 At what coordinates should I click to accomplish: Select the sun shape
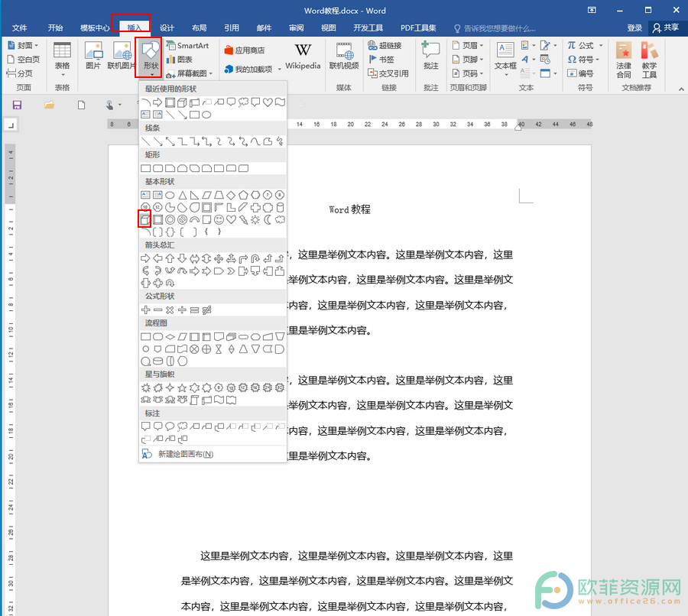coord(255,220)
